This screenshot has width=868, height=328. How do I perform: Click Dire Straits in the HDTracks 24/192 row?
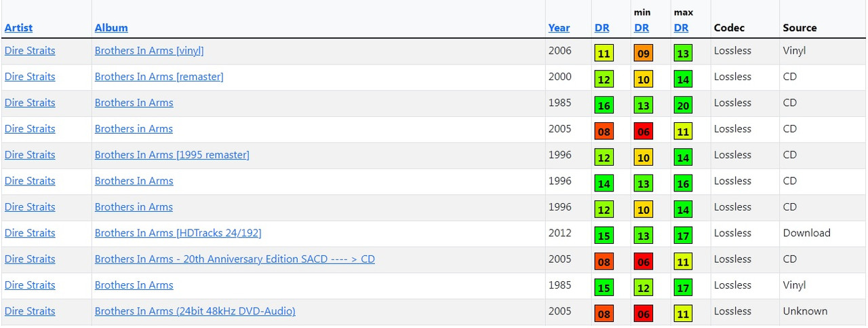click(x=30, y=233)
